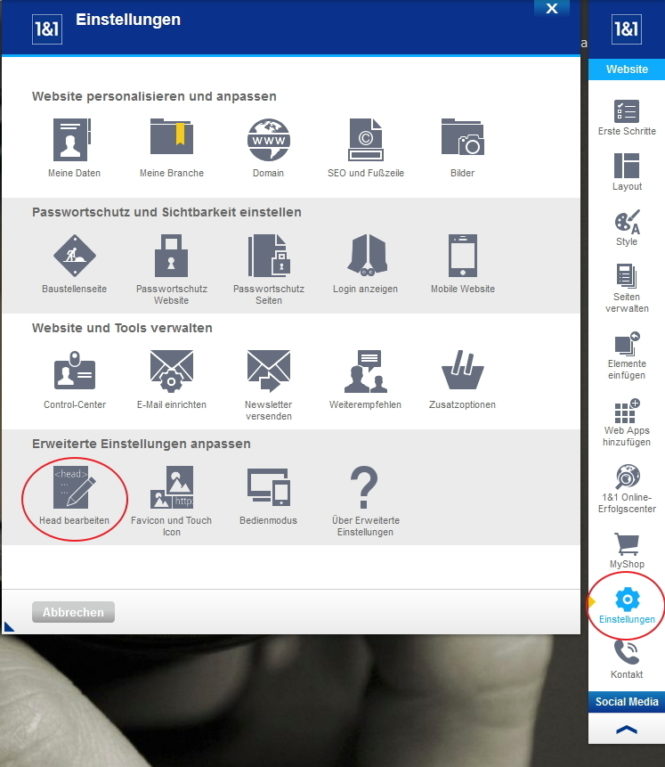The image size is (665, 767).
Task: Click the Domain www globe icon
Action: (x=268, y=141)
